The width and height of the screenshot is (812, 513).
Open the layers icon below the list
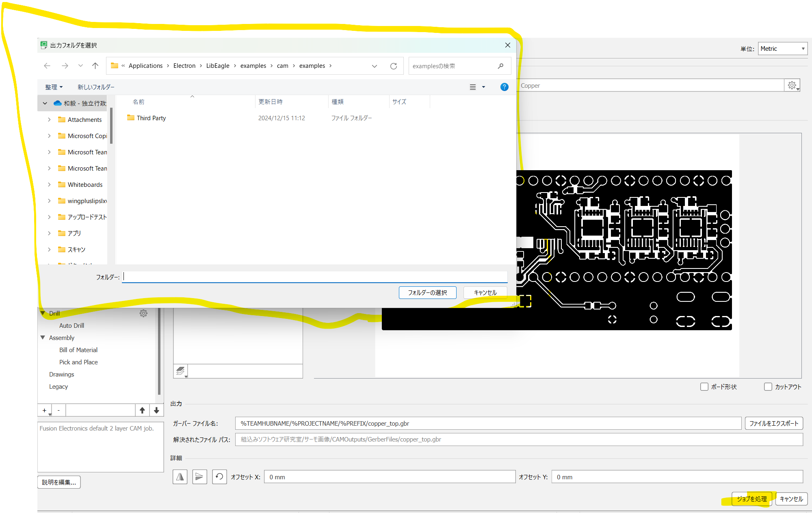coord(180,371)
